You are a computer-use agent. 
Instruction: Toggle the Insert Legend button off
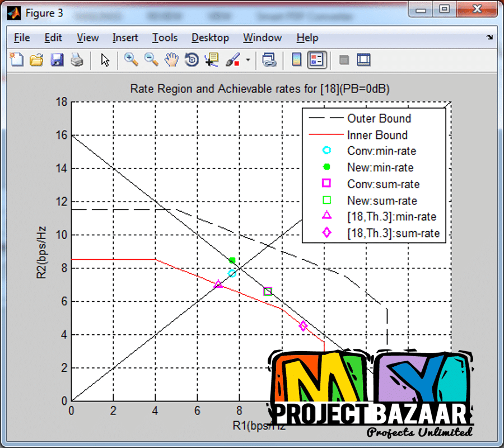tap(317, 60)
